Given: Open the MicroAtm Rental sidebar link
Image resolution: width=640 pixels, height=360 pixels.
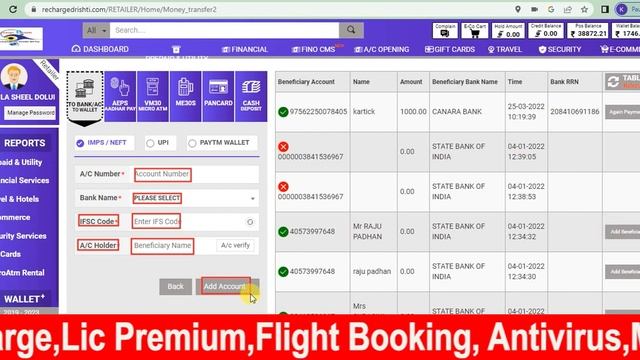Looking at the screenshot, I should click(x=22, y=273).
